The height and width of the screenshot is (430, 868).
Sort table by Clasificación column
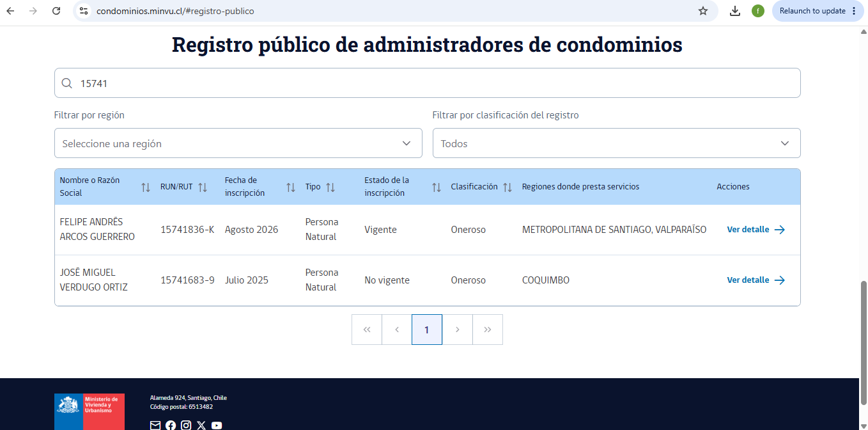click(508, 187)
